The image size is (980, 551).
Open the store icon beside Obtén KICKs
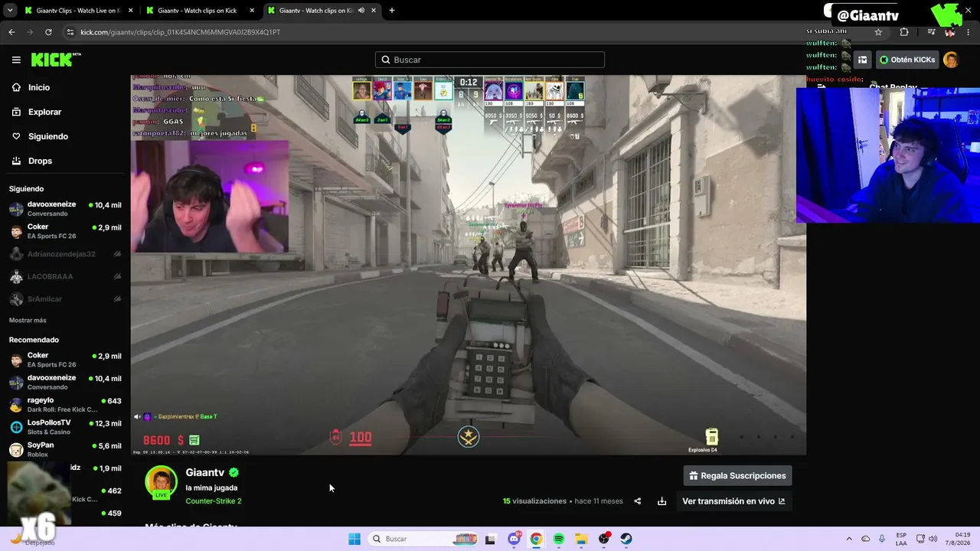pos(862,60)
